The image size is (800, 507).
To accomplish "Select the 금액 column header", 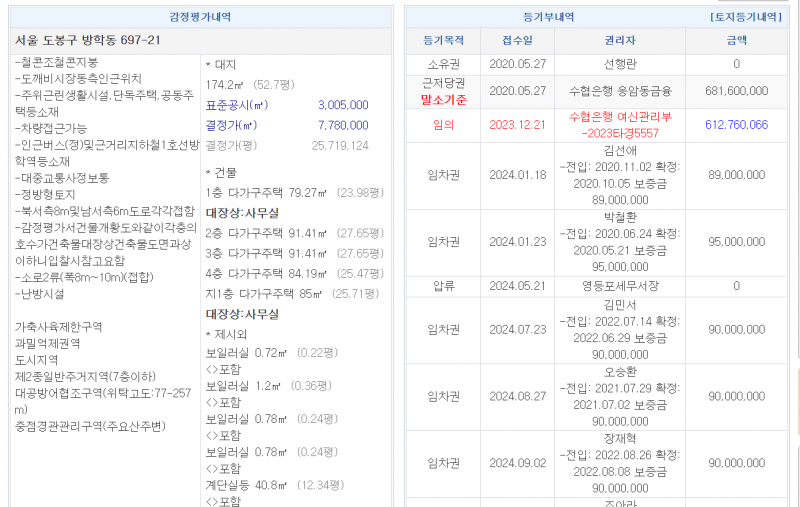I will [736, 41].
